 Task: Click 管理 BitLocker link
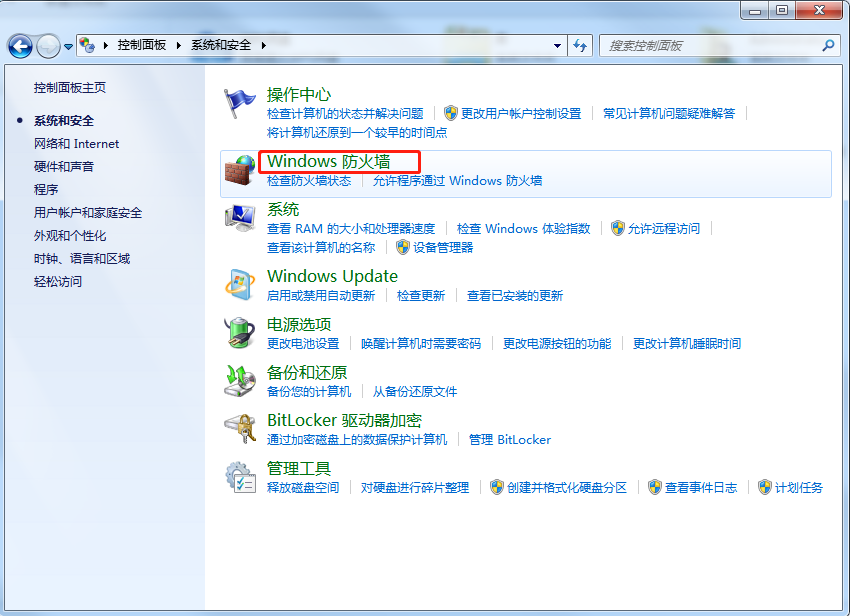pos(510,439)
